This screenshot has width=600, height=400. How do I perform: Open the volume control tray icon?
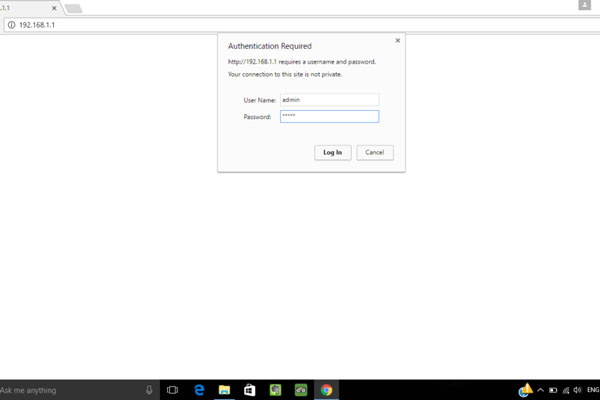pyautogui.click(x=578, y=390)
